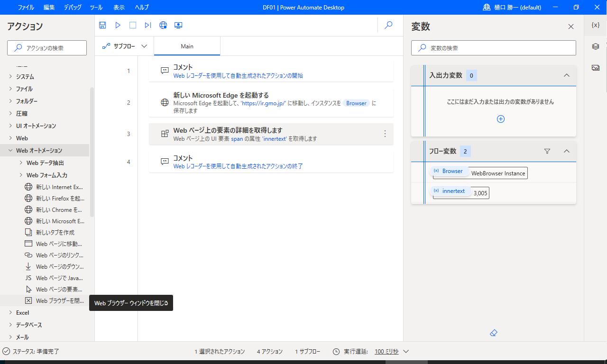Open the ヘルプ menu

[142, 7]
